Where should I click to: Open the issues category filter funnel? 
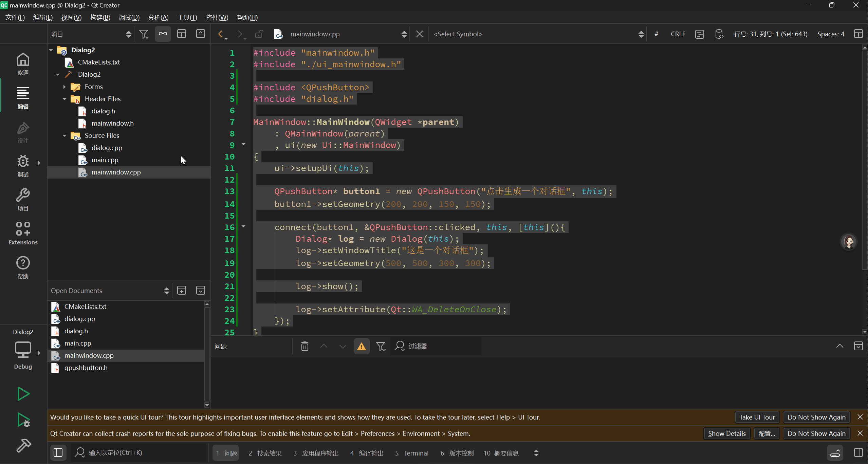(381, 346)
